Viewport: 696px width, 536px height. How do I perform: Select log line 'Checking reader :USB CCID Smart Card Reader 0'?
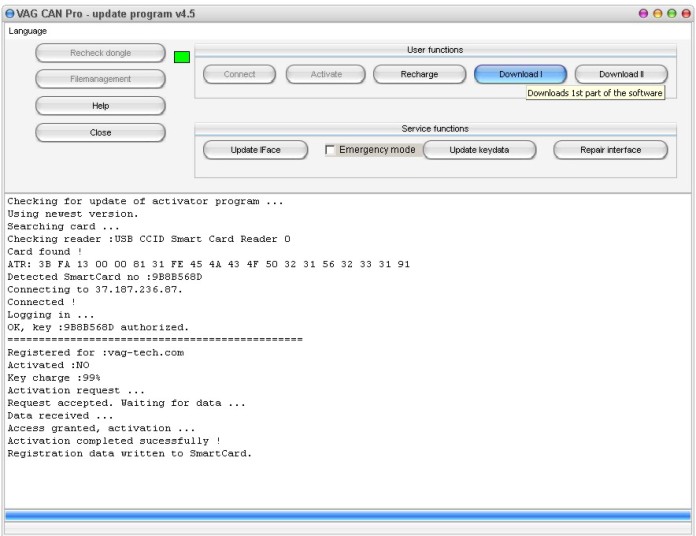click(149, 239)
